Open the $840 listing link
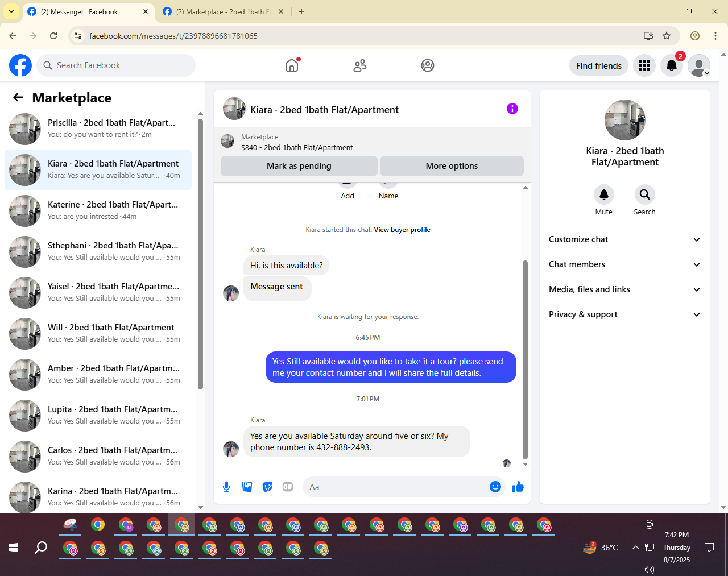 tap(297, 147)
